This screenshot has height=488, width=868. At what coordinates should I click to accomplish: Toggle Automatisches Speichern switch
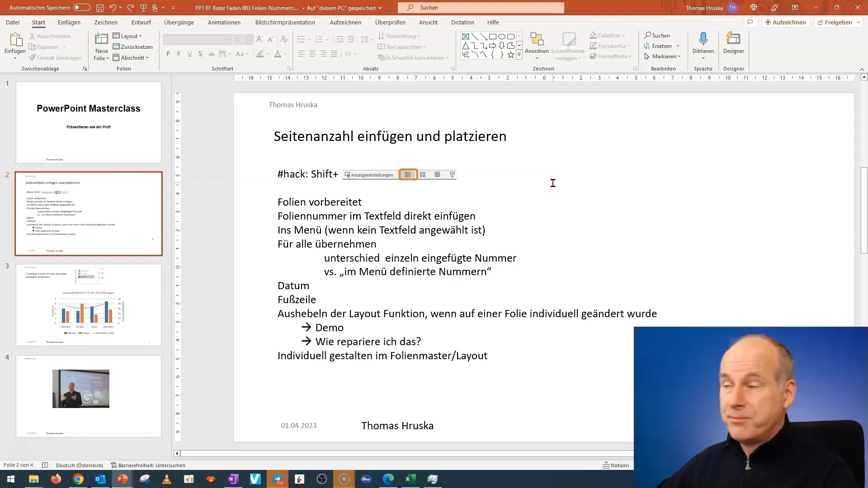point(81,7)
